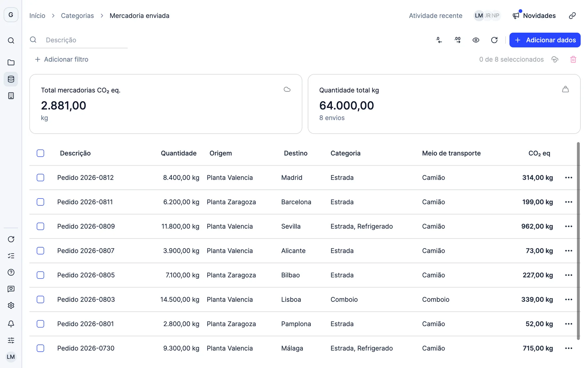The width and height of the screenshot is (588, 368).
Task: Copy link via chain icon
Action: [x=572, y=16]
